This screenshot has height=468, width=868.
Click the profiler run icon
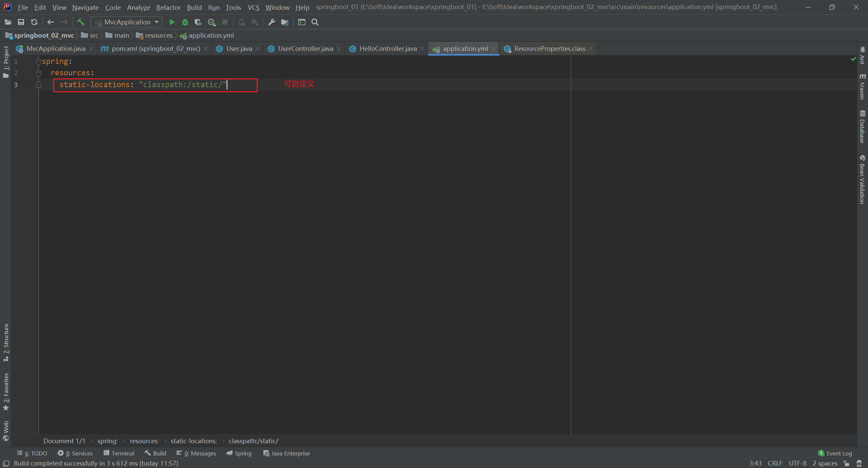coord(212,22)
